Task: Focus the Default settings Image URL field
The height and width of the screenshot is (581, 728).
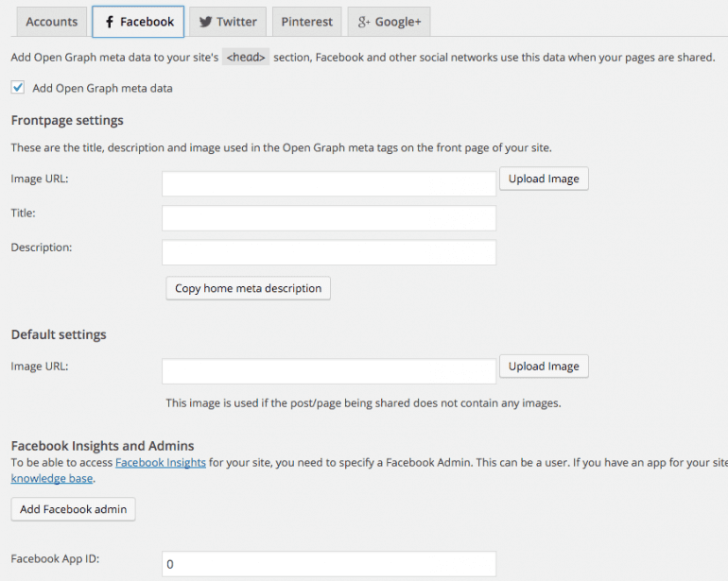Action: pos(329,371)
